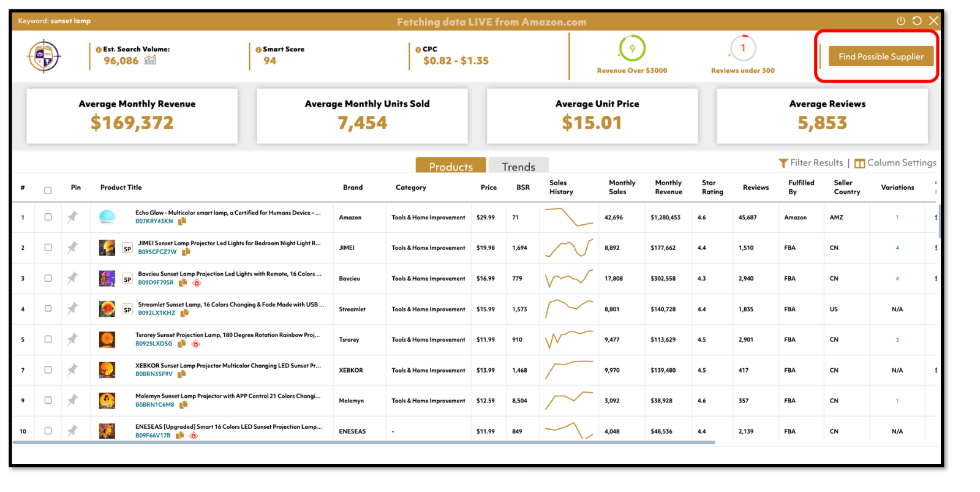
Task: Click the info icon beside Smart Score
Action: click(258, 50)
